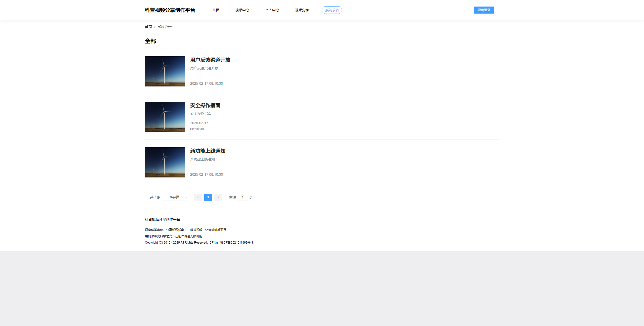Screen dimensions: 644x326
Task: Click the footer 科普视频分享创作平台 text
Action: click(163, 219)
